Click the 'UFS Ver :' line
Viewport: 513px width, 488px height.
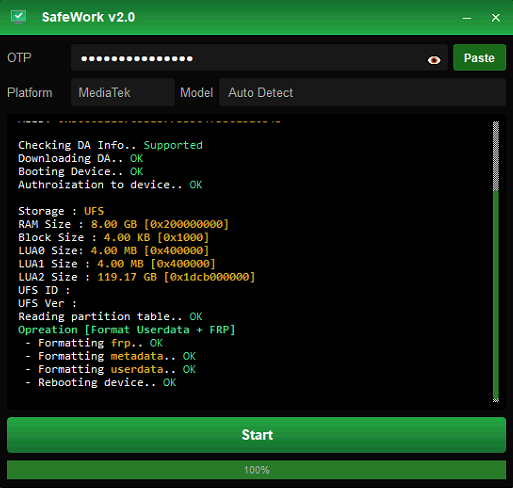click(48, 303)
